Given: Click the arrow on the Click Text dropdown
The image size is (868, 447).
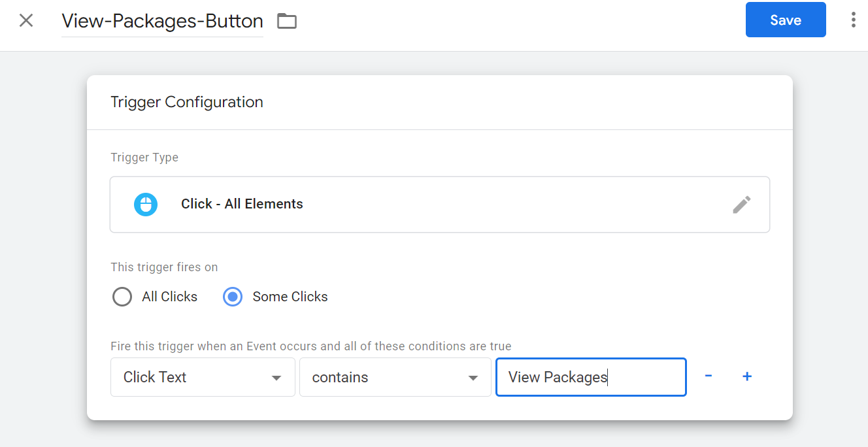Looking at the screenshot, I should coord(276,378).
